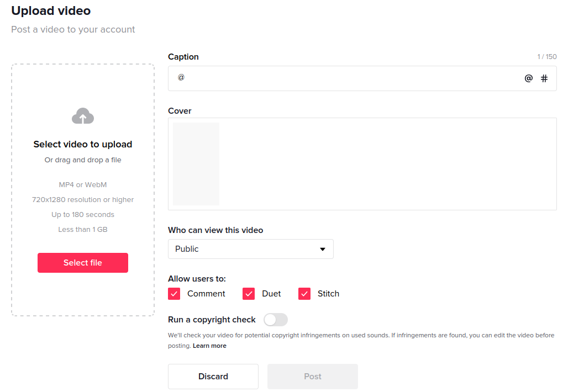Viewport: 584px width, 392px height.
Task: Select the cover thumbnail placeholder
Action: click(196, 164)
